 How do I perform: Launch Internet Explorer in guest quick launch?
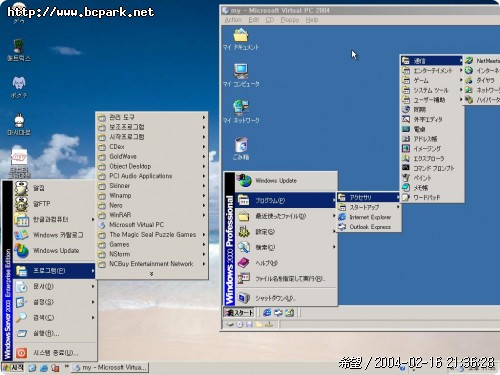[267, 313]
